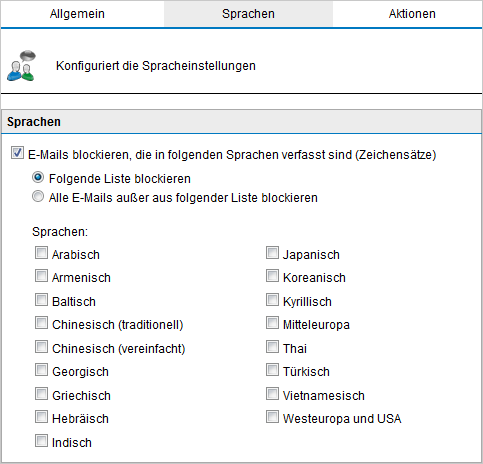Uncheck the E-Mails blockieren checkbox
The image size is (483, 464).
coord(17,153)
